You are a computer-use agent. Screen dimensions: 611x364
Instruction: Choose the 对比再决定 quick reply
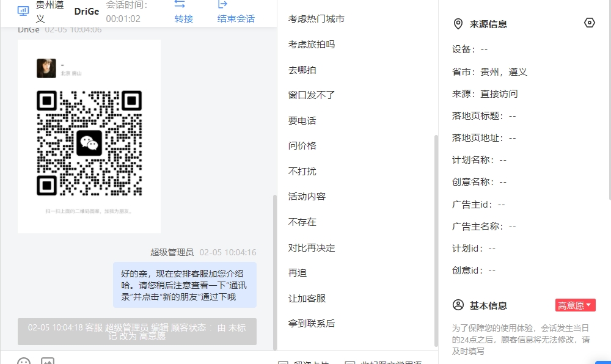click(312, 247)
